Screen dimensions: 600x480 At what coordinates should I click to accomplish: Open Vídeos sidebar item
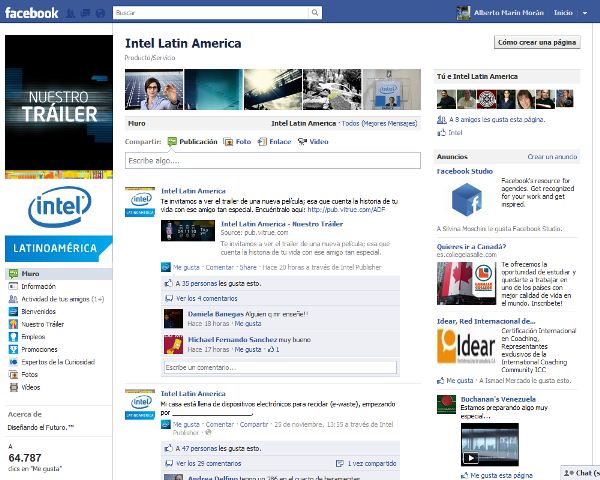coord(24,387)
